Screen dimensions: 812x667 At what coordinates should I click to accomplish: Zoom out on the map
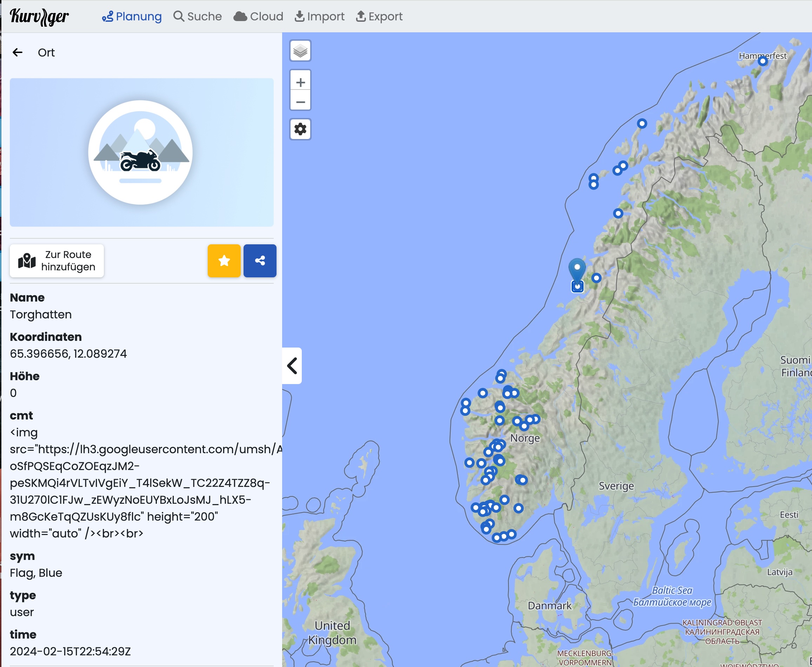300,102
